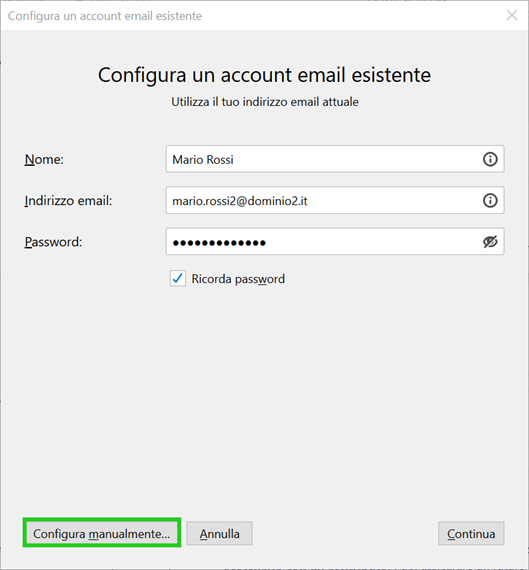Open manual setup via Configura manualmente
529x570 pixels.
pyautogui.click(x=102, y=534)
